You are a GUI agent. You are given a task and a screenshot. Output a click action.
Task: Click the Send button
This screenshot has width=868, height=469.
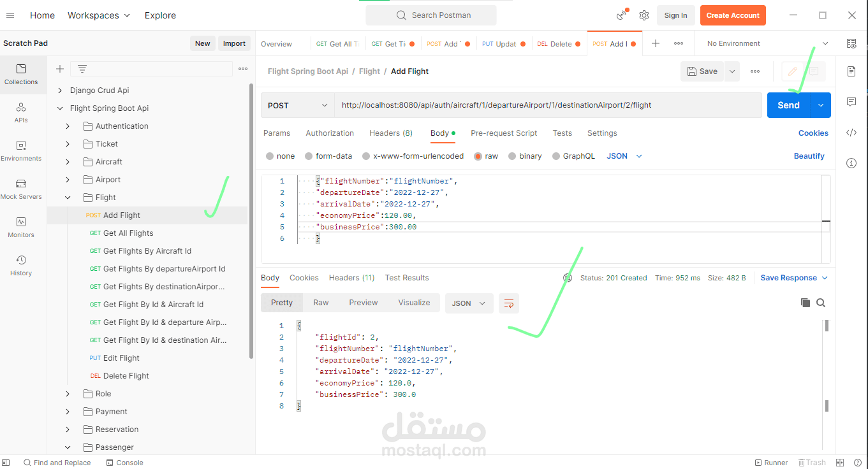point(788,105)
